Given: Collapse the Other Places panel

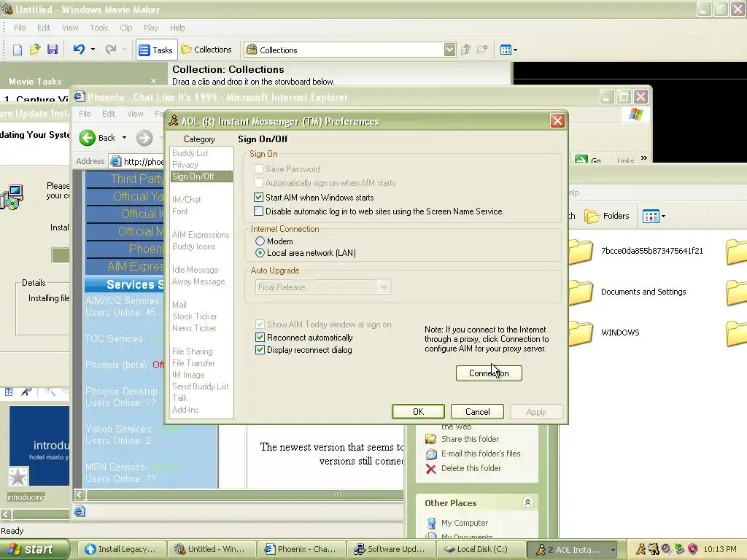Looking at the screenshot, I should pyautogui.click(x=528, y=502).
